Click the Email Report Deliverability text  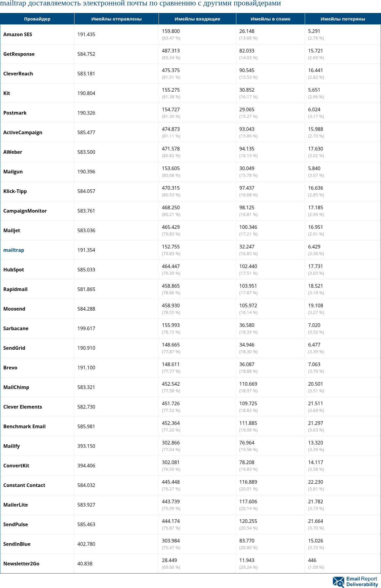(x=362, y=581)
